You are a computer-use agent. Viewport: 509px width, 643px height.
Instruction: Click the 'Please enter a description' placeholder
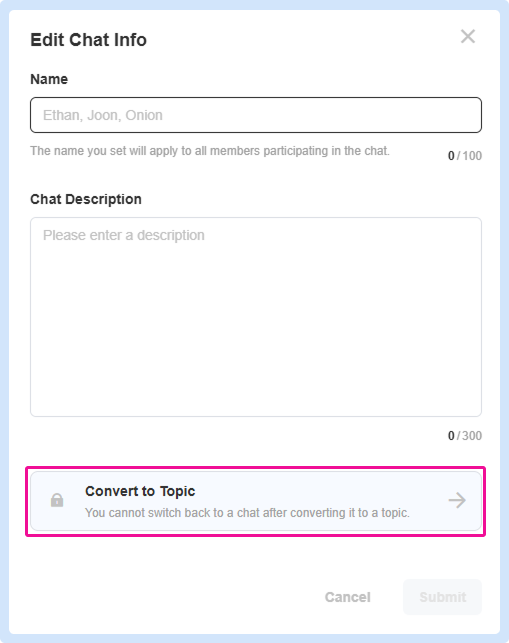(124, 235)
